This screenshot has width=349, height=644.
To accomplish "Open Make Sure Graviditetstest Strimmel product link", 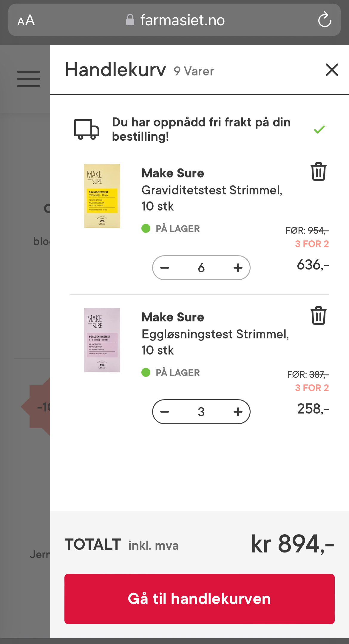I will point(212,190).
